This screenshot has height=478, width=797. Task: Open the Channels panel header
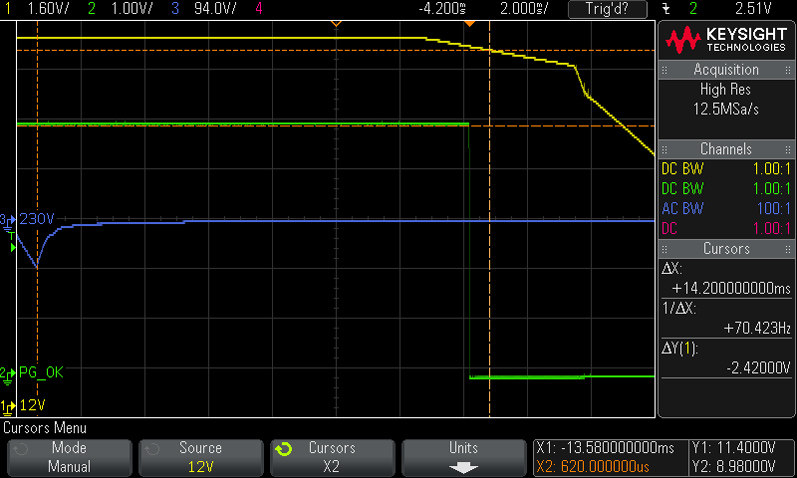coord(726,149)
